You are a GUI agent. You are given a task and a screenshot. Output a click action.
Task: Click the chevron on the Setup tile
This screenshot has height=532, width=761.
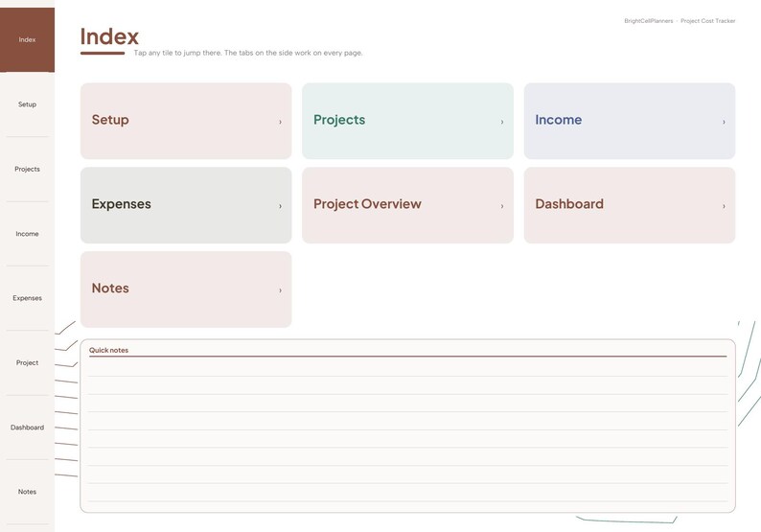tap(280, 122)
